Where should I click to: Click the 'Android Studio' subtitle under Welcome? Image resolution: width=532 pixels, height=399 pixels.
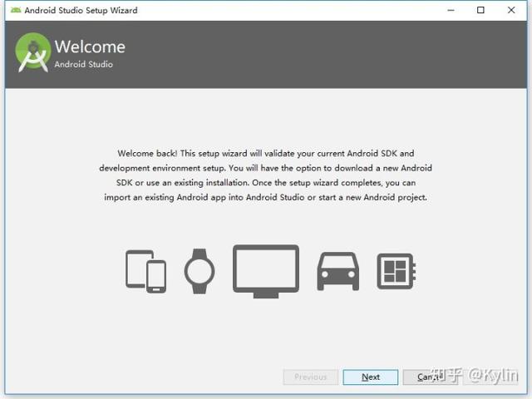click(83, 64)
